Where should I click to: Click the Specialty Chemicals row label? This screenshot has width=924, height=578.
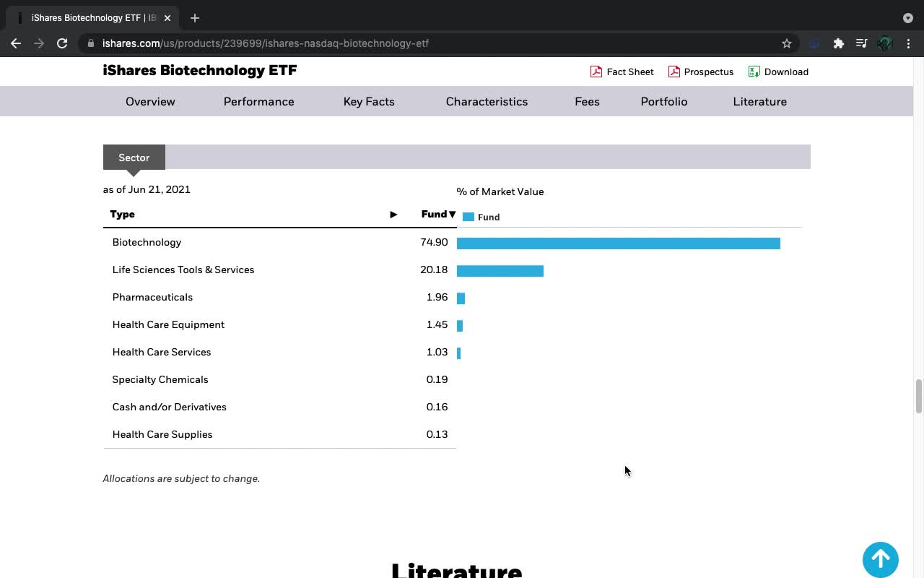160,379
